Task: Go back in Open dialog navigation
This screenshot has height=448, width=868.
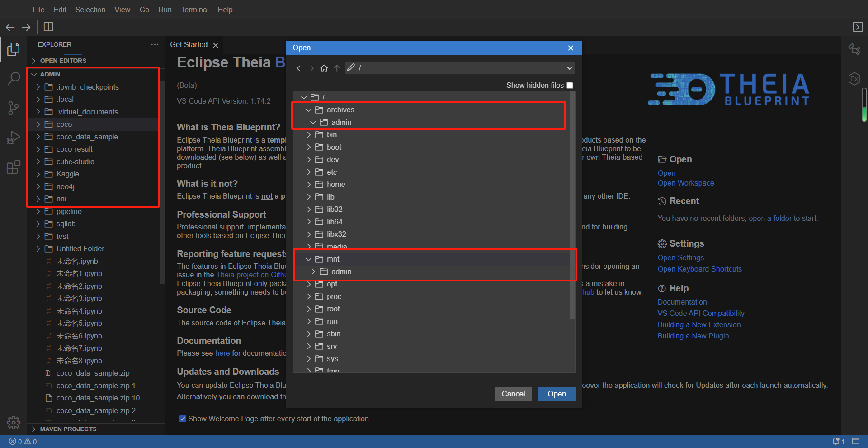Action: tap(299, 68)
